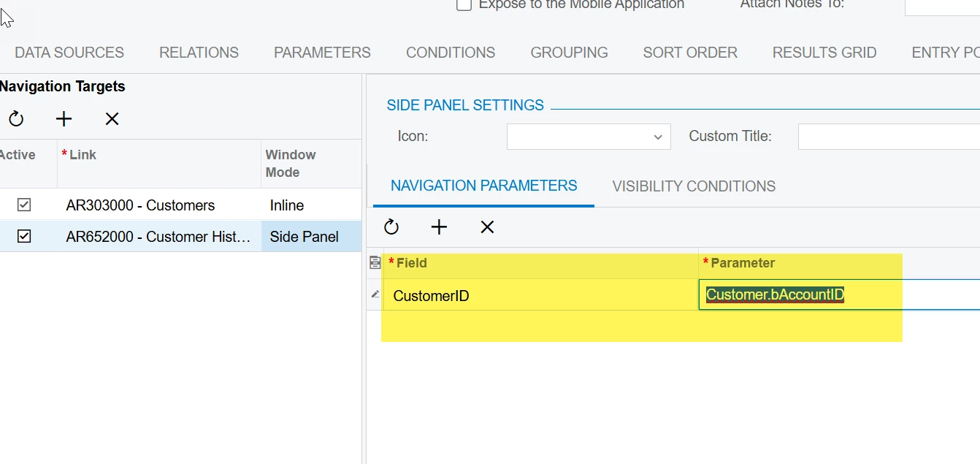Delete the selected navigation parameter row
The image size is (980, 464).
[487, 227]
